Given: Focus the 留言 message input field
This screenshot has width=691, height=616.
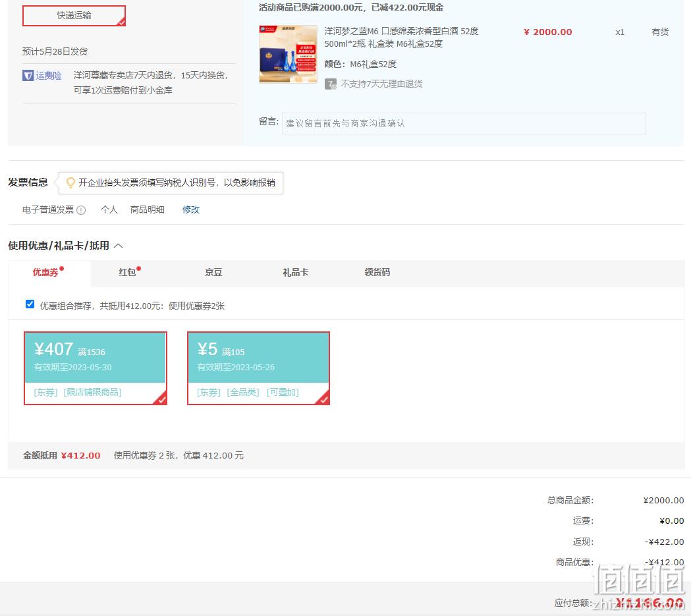Looking at the screenshot, I should click(x=464, y=123).
